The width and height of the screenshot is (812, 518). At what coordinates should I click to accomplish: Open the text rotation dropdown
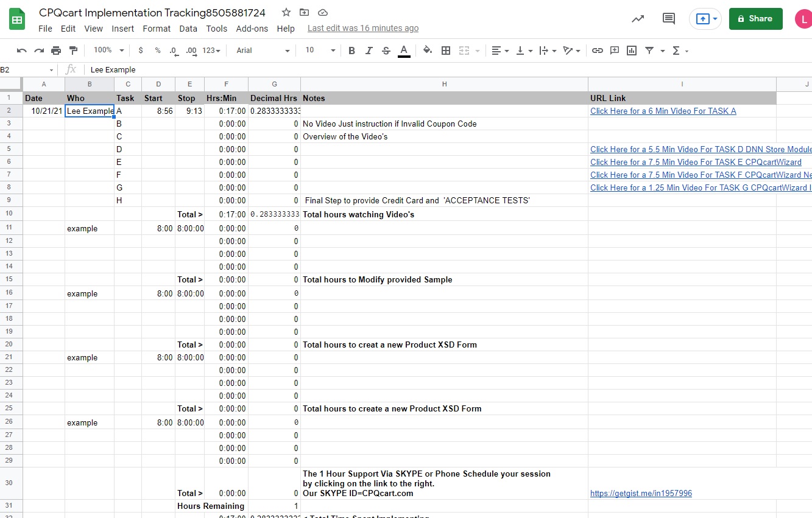(x=571, y=51)
